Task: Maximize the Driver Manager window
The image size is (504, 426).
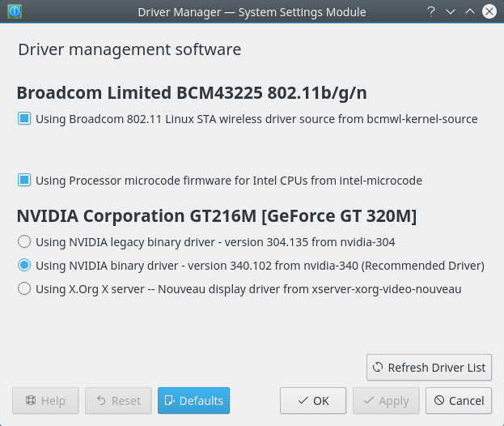Action: (470, 11)
